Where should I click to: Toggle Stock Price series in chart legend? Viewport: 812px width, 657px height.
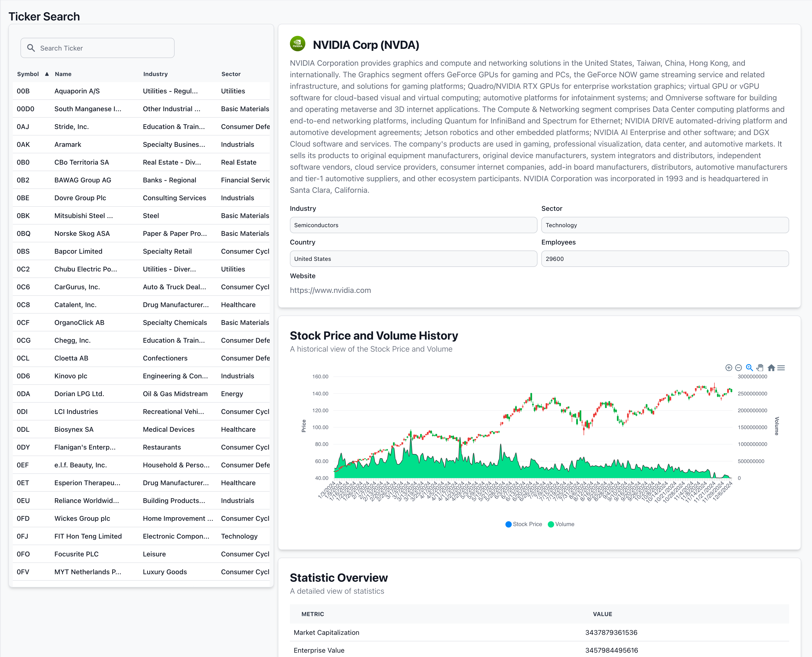pos(524,524)
